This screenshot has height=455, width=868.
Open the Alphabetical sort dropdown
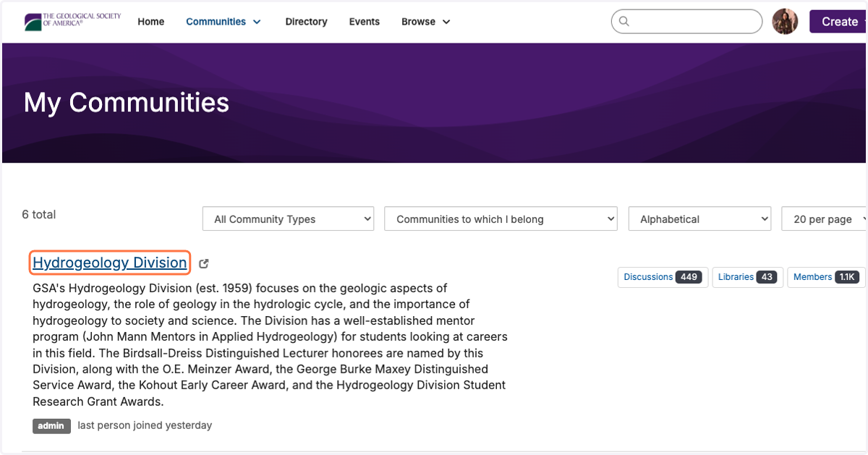click(700, 219)
